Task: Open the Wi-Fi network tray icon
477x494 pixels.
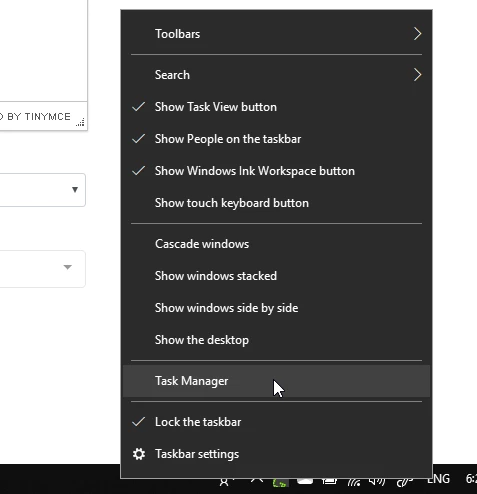Action: 354,482
